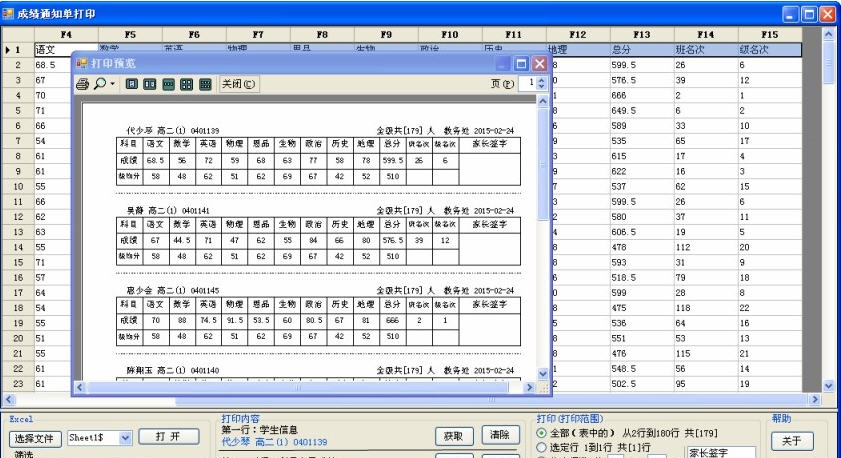The height and width of the screenshot is (458, 841).
Task: Click preview vertical scrollbar up arrow
Action: click(543, 101)
